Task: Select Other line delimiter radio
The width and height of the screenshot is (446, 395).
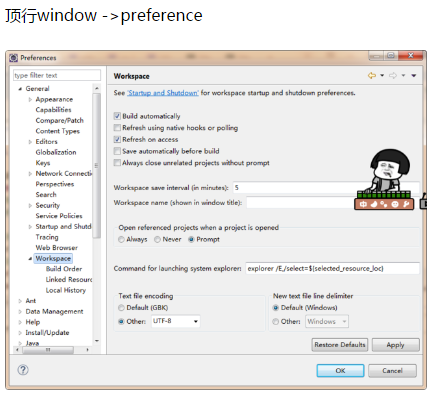Action: coord(276,321)
